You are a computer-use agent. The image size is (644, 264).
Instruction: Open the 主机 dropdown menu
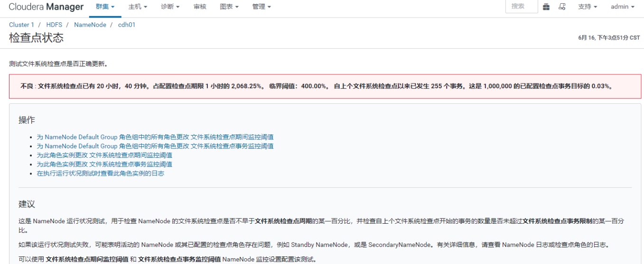tap(138, 7)
